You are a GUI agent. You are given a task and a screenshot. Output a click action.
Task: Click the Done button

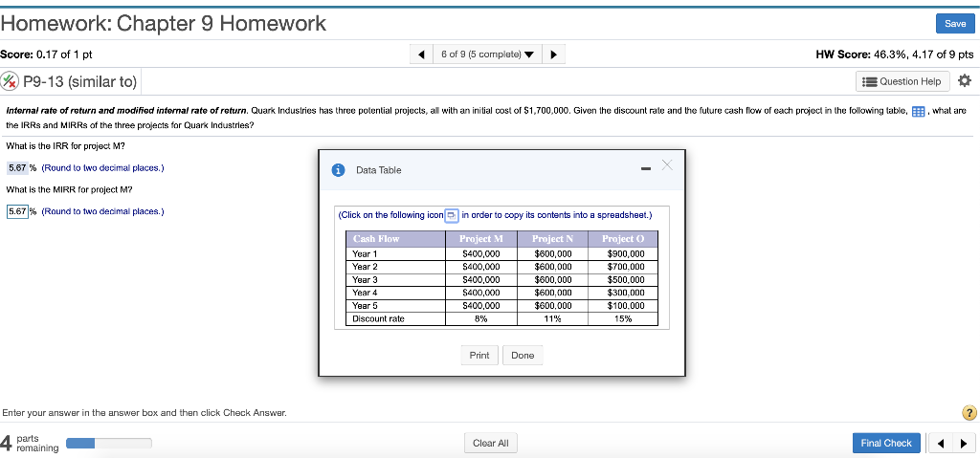pos(523,355)
